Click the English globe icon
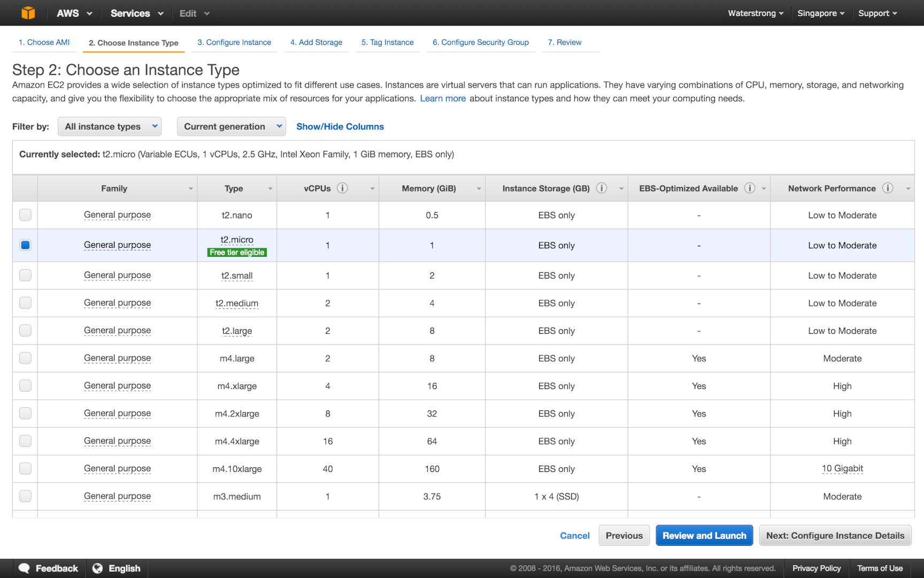The width and height of the screenshot is (924, 578). pyautogui.click(x=97, y=568)
